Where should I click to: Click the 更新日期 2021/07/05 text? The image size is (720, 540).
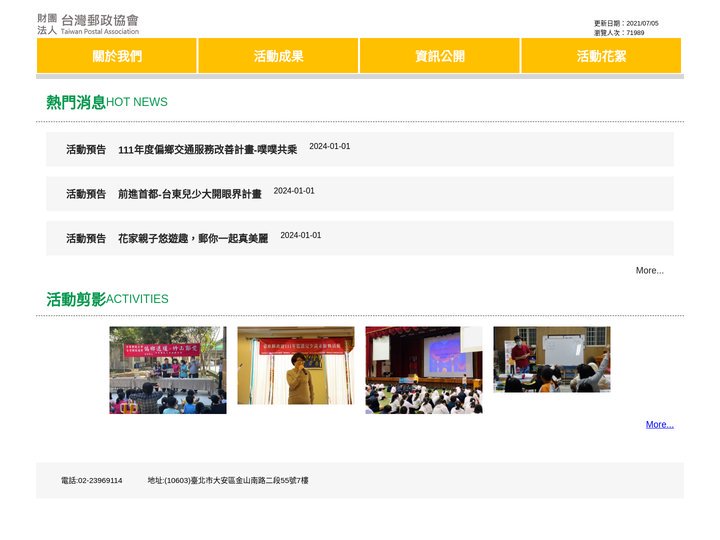tap(626, 23)
